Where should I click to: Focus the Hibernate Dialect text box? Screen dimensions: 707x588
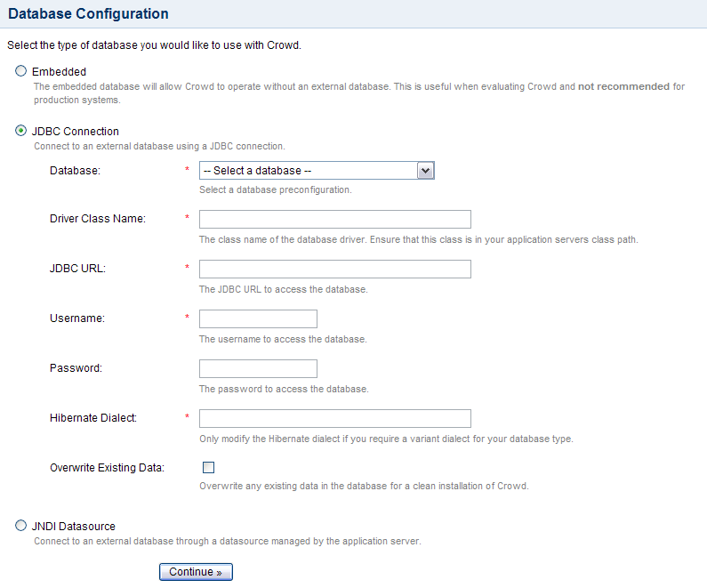point(335,418)
